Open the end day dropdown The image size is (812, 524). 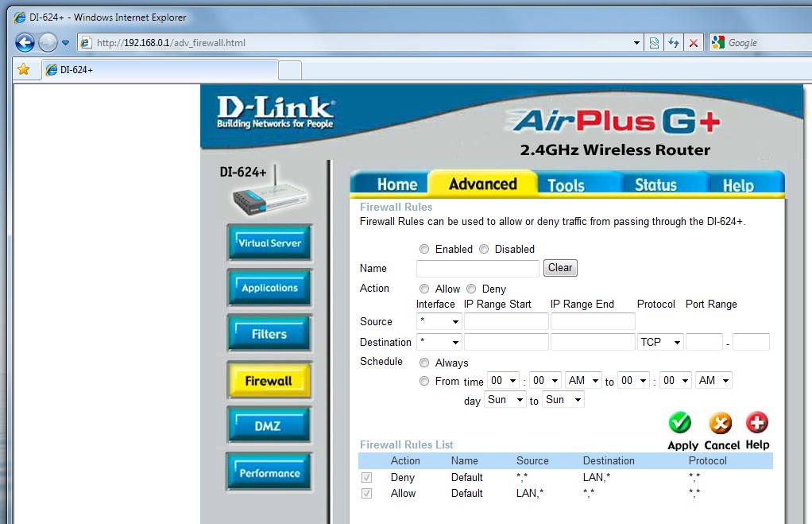(563, 400)
